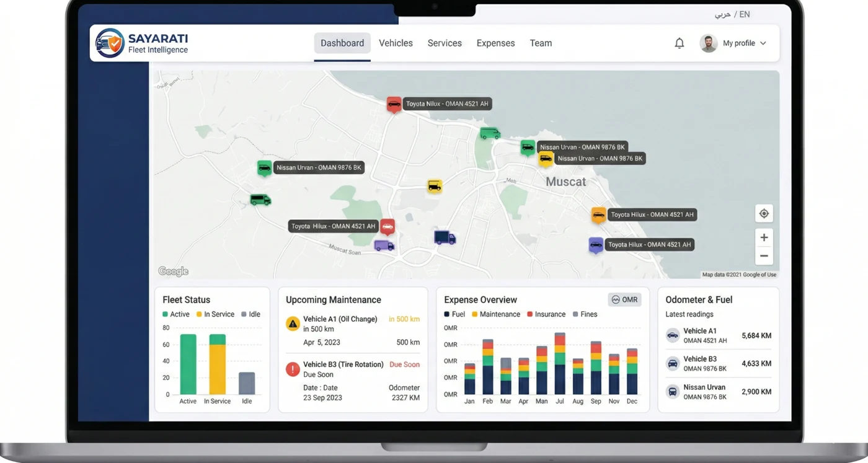
Task: Click the Muscat city label on the map
Action: 565,182
